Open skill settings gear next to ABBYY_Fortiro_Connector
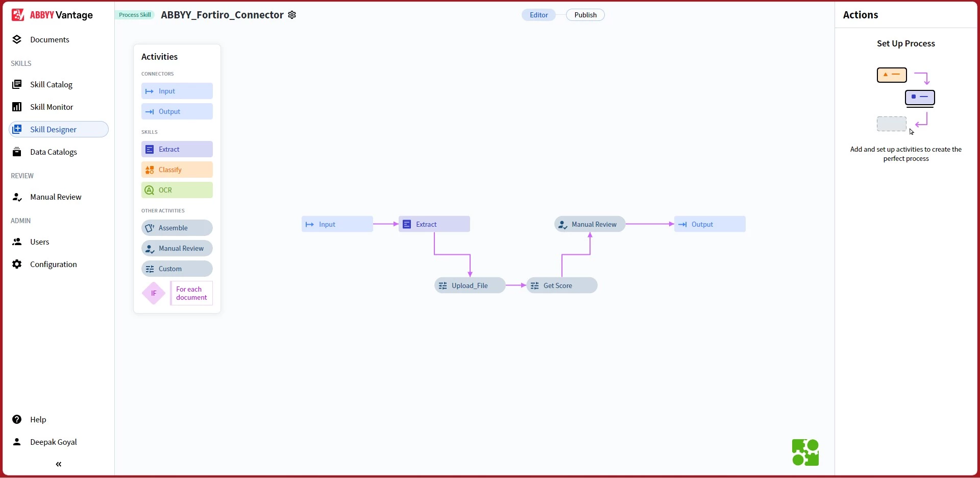 pos(292,15)
